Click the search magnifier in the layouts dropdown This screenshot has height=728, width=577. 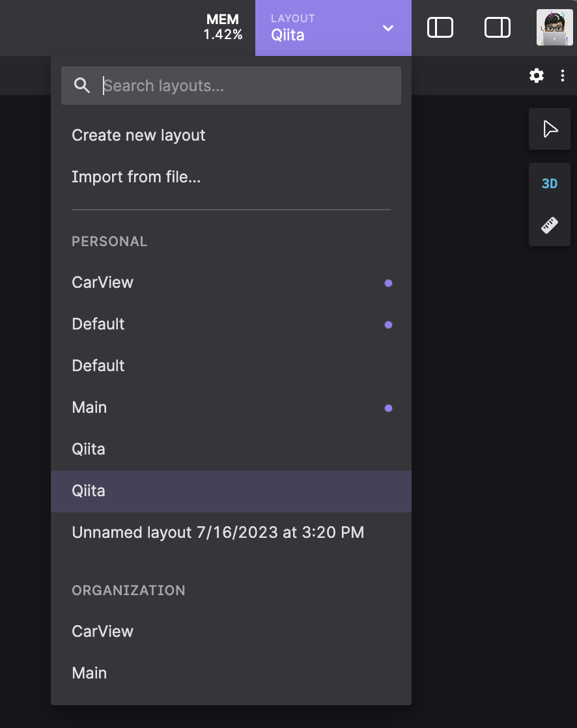coord(82,85)
